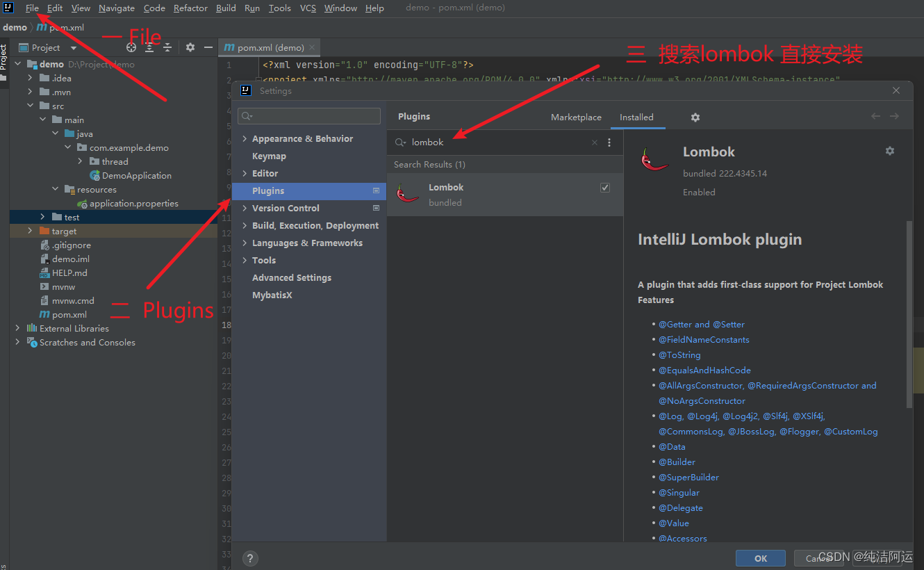This screenshot has width=924, height=570.
Task: Select the Lombok chili icon in results
Action: tap(407, 193)
